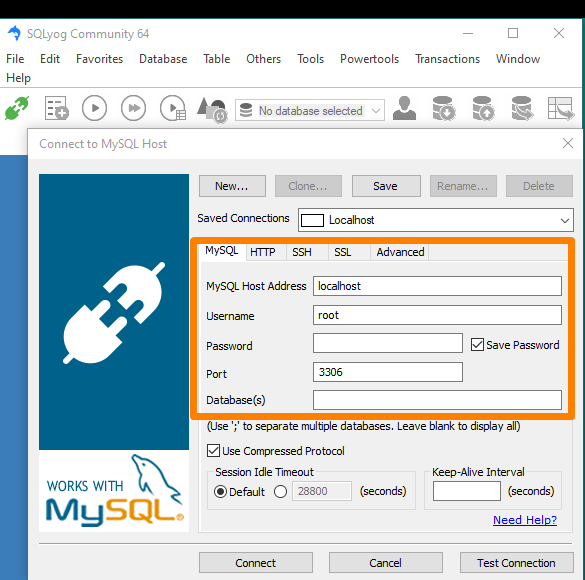Open the Database menu
The height and width of the screenshot is (580, 585).
(163, 59)
